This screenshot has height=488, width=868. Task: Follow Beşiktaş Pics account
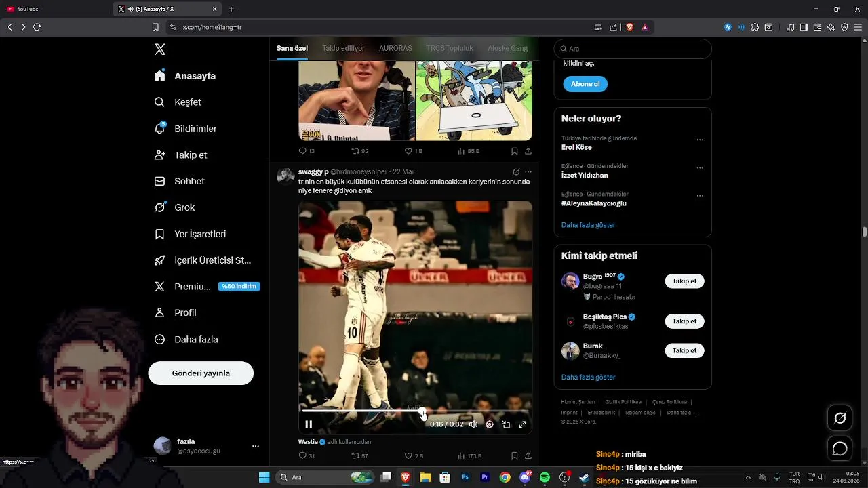(684, 321)
